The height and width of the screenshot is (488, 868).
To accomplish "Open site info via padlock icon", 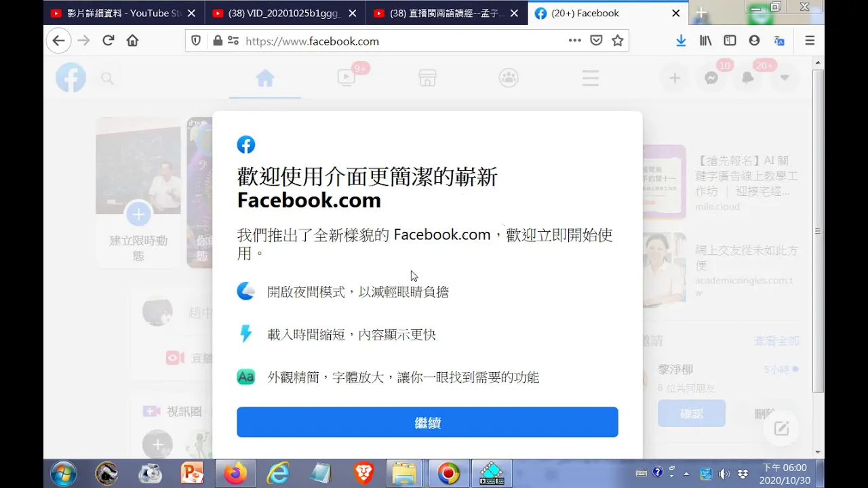I will coord(218,41).
